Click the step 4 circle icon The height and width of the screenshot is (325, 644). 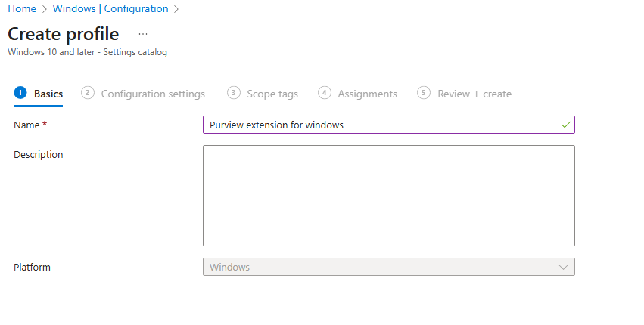[325, 93]
